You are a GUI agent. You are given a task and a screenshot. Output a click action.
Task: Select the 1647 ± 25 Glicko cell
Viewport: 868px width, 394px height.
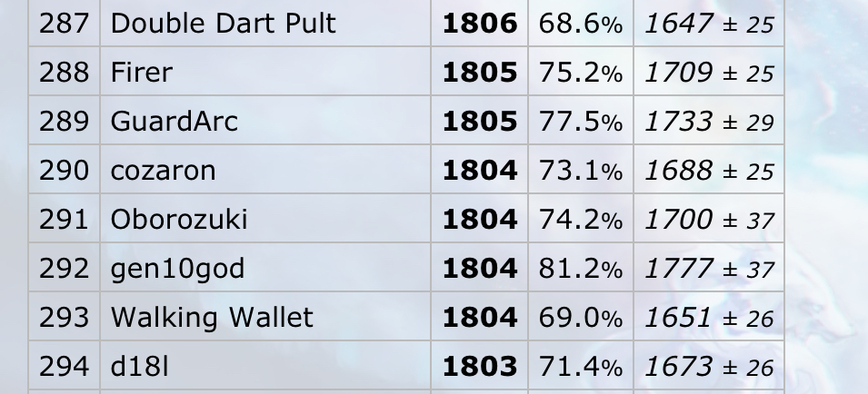(709, 24)
